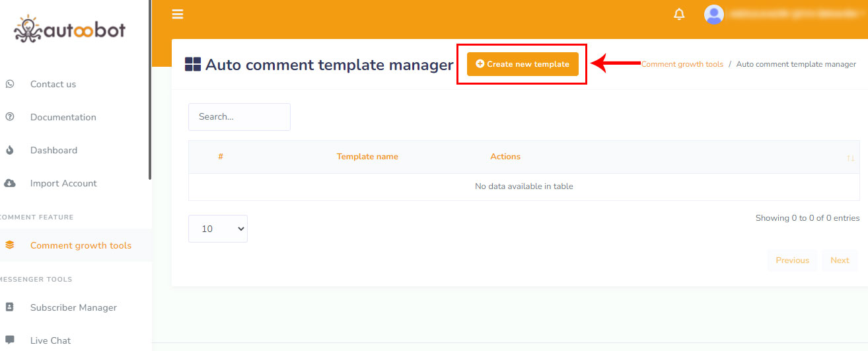Click the Subscriber Manager contact icon
This screenshot has width=868, height=351.
[x=10, y=307]
